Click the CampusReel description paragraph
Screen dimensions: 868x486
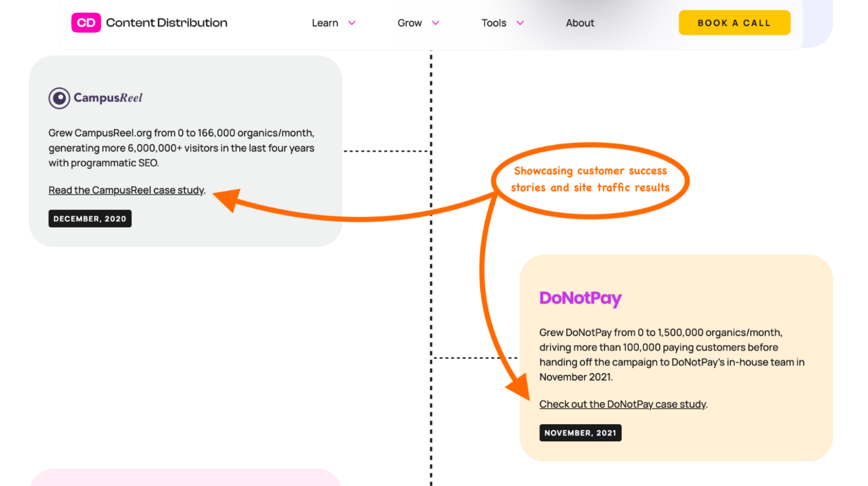click(181, 148)
